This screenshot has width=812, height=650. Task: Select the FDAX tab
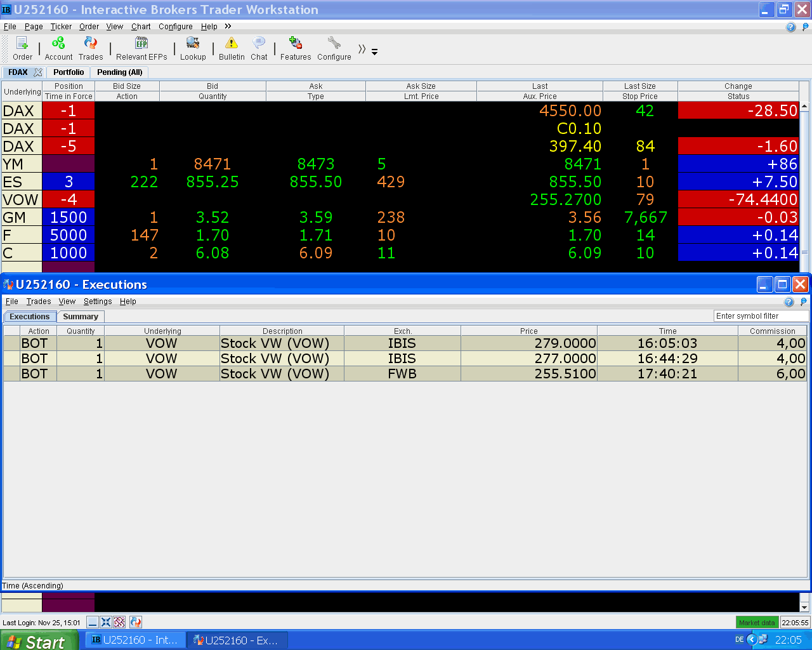tap(18, 72)
